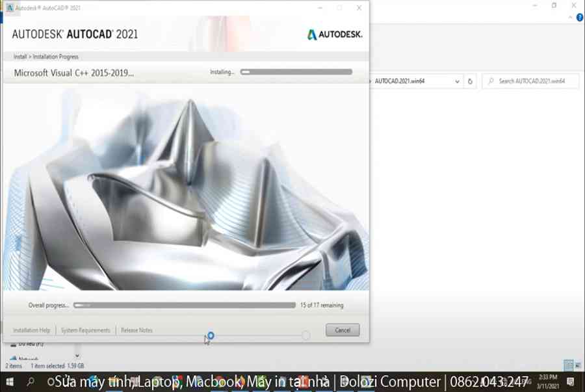
Task: Click the taskbar search icon
Action: point(30,382)
